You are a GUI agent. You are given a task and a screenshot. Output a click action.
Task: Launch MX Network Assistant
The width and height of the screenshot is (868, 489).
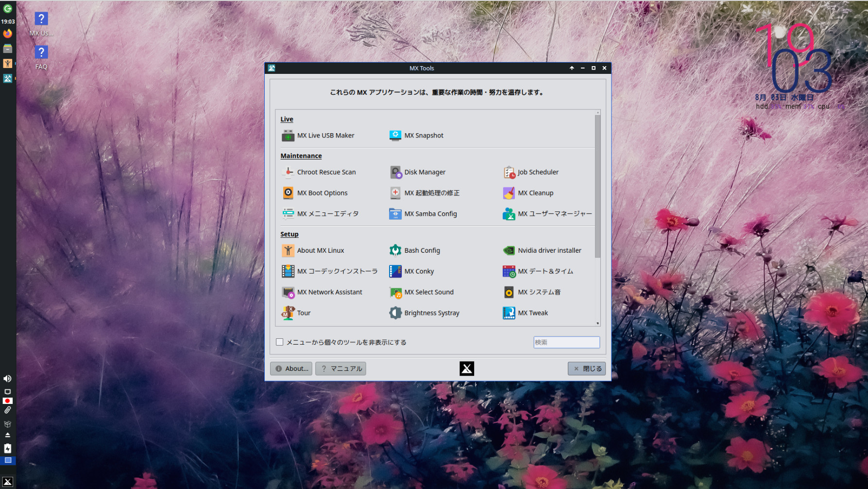tap(322, 292)
